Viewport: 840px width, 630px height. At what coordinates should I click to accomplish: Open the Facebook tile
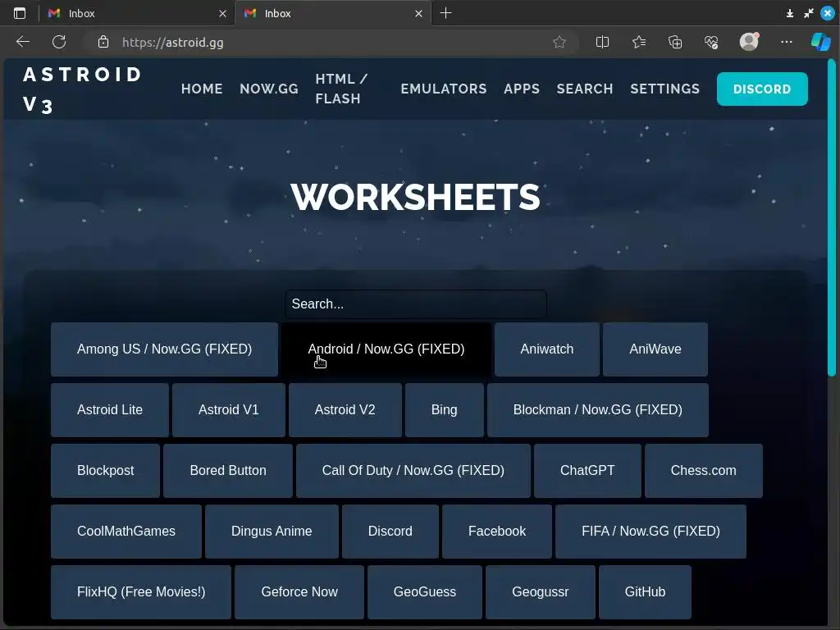(497, 532)
